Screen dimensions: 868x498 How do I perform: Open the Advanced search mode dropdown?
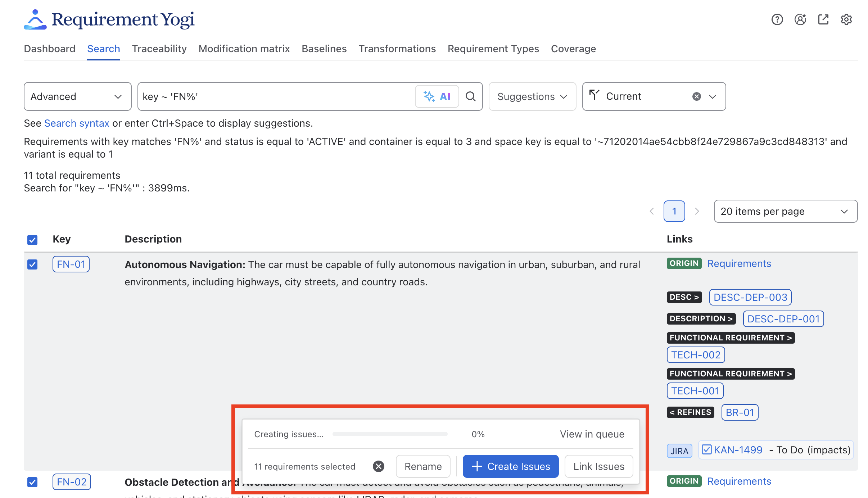[x=77, y=96]
